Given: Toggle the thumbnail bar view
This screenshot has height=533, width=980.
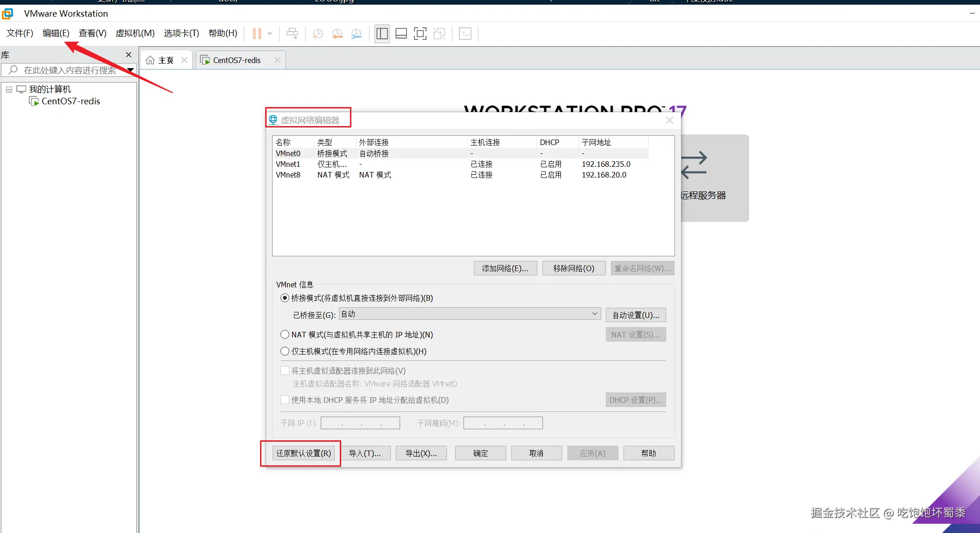Looking at the screenshot, I should point(401,33).
